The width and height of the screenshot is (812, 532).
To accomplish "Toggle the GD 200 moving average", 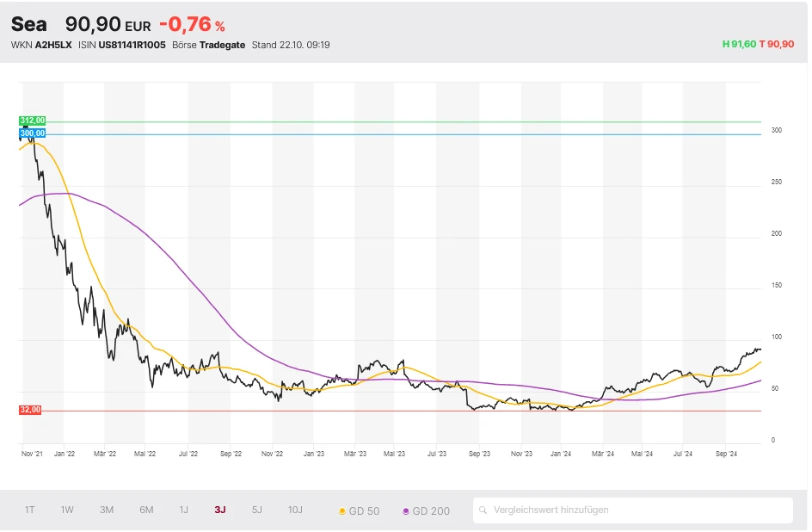I will pyautogui.click(x=427, y=510).
